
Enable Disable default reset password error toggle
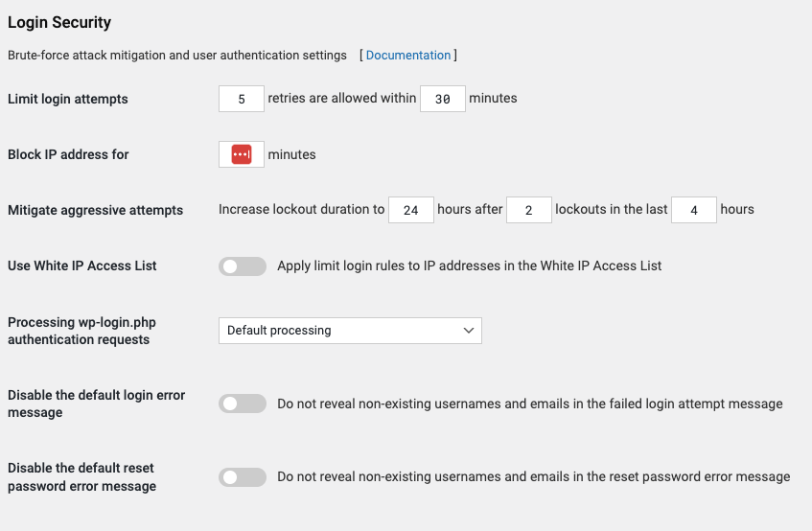(x=243, y=477)
